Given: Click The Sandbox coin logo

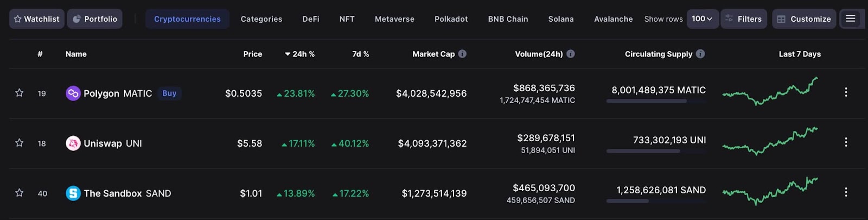Looking at the screenshot, I should pyautogui.click(x=73, y=193).
